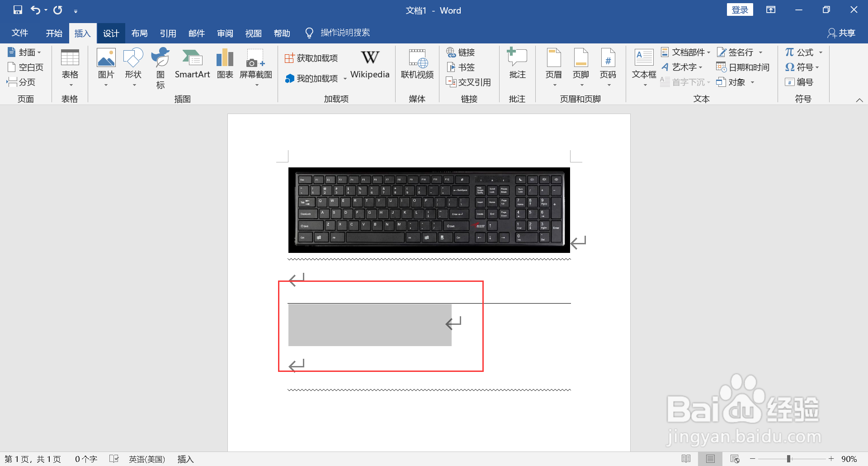
Task: Open the Shapes (形状) gallery
Action: [133, 68]
